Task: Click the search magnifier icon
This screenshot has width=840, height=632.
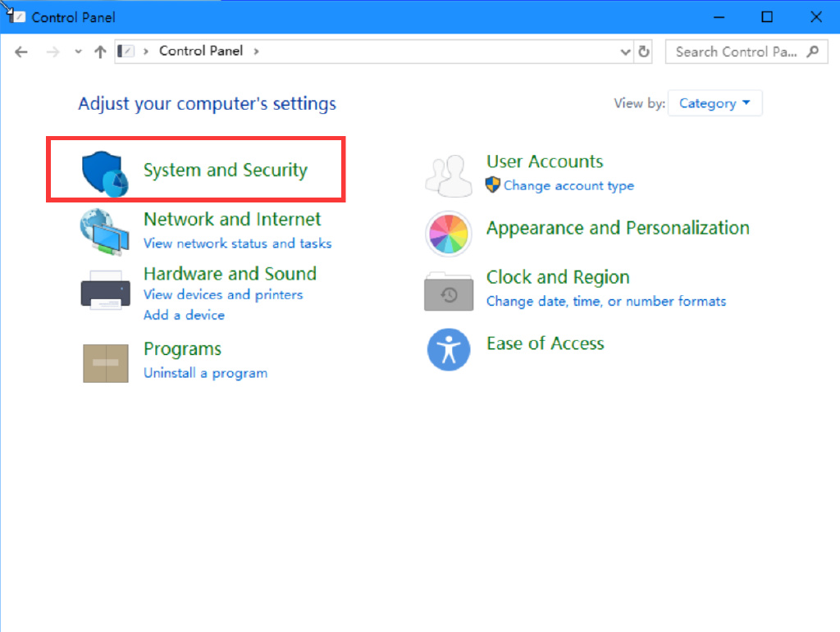Action: click(x=813, y=52)
